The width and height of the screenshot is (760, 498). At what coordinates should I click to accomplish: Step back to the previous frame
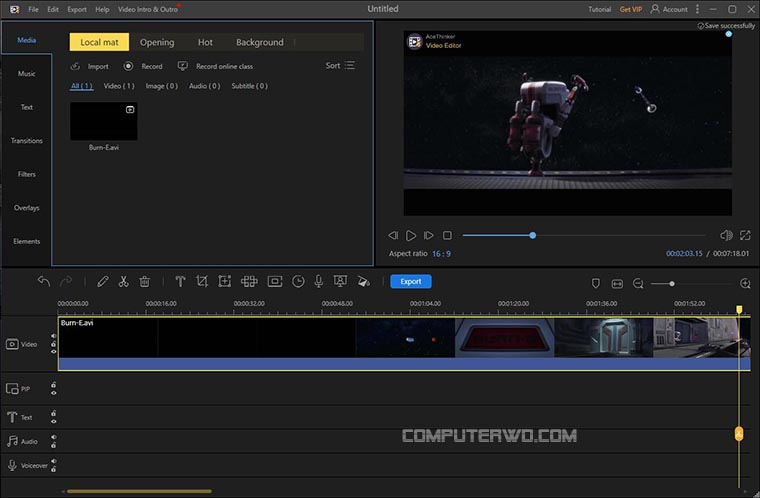(x=393, y=235)
